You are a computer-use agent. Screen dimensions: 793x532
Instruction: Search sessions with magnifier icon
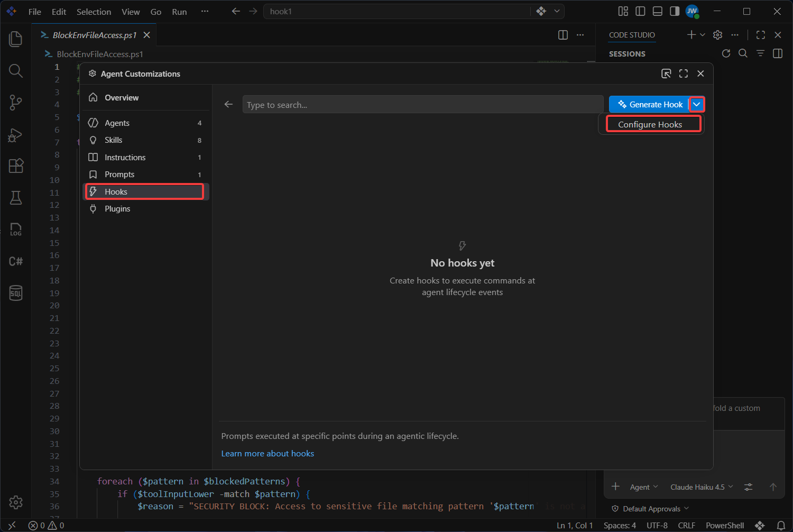(x=743, y=53)
